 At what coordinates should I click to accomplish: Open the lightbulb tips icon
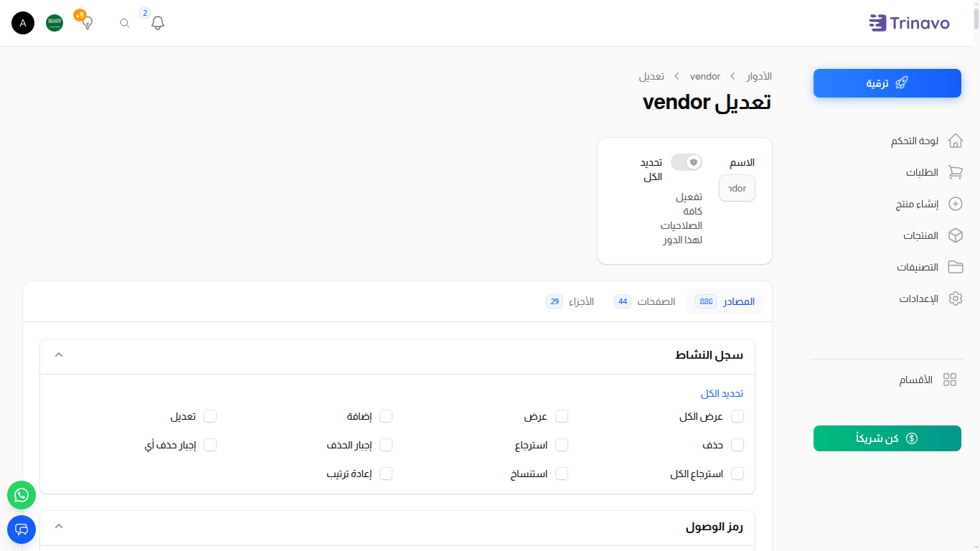pyautogui.click(x=87, y=23)
